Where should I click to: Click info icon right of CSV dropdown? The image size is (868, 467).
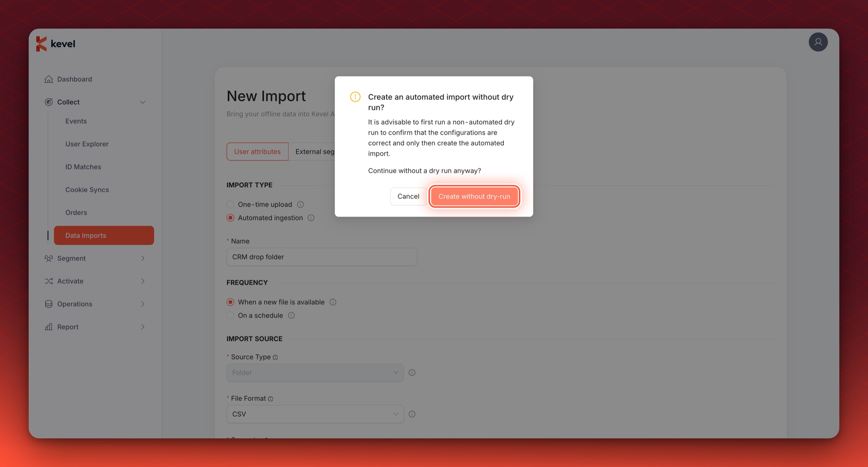click(x=412, y=414)
